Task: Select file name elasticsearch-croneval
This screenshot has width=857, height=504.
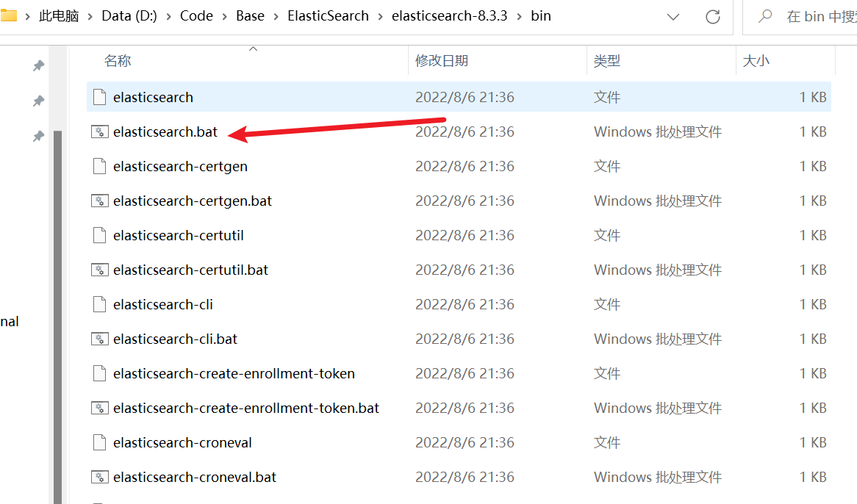Action: click(x=182, y=442)
